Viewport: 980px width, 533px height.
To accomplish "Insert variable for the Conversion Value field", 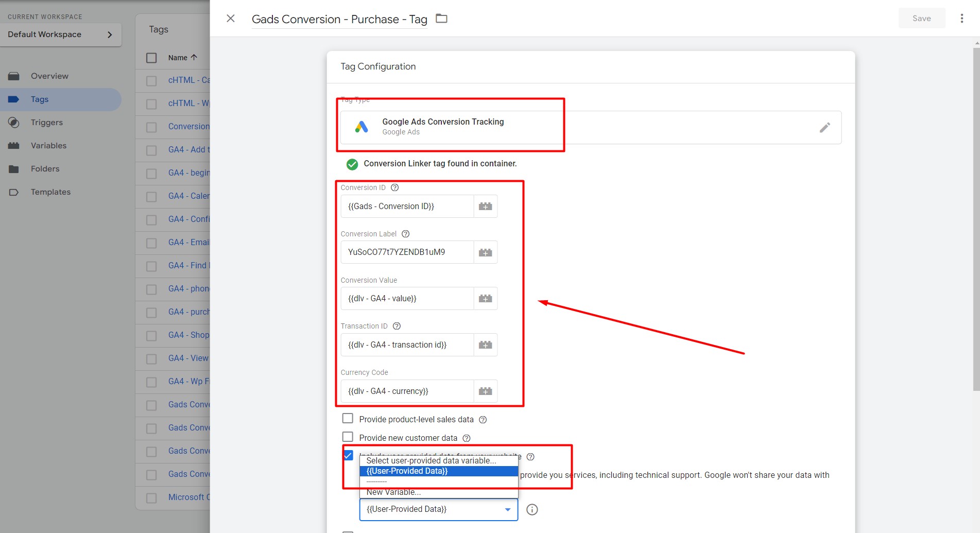I will click(485, 298).
